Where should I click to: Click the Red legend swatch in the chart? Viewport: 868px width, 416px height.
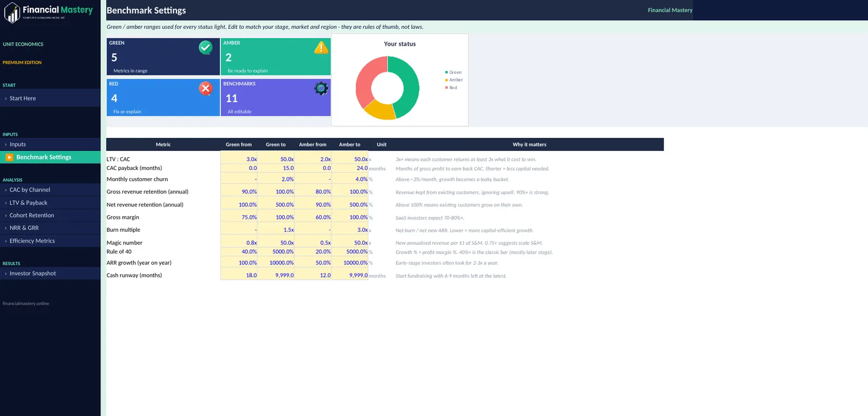coord(446,87)
